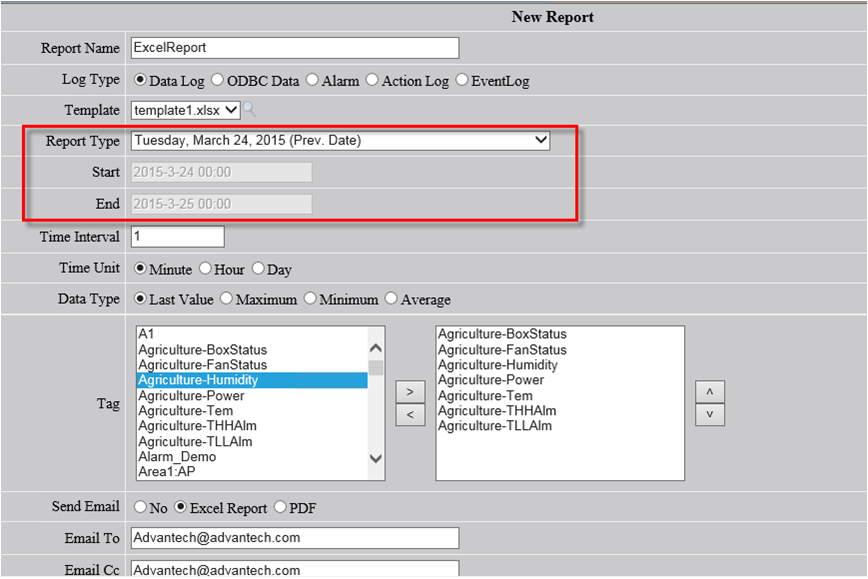
Task: Click the Time Interval input field
Action: click(x=177, y=237)
